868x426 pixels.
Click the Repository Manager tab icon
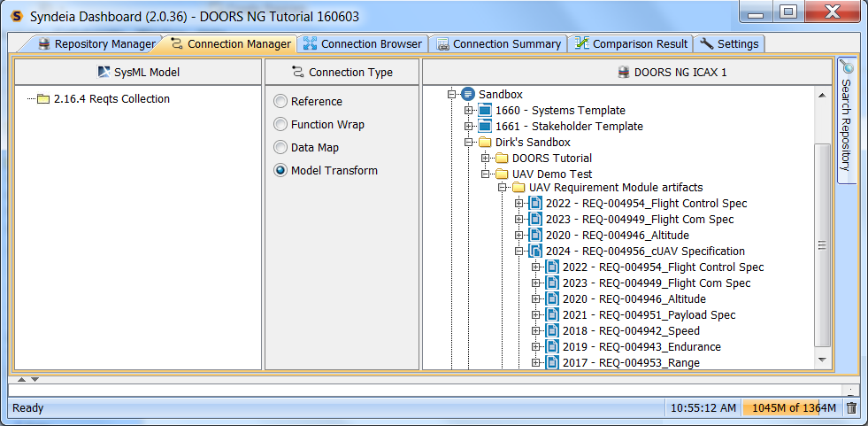[x=44, y=43]
